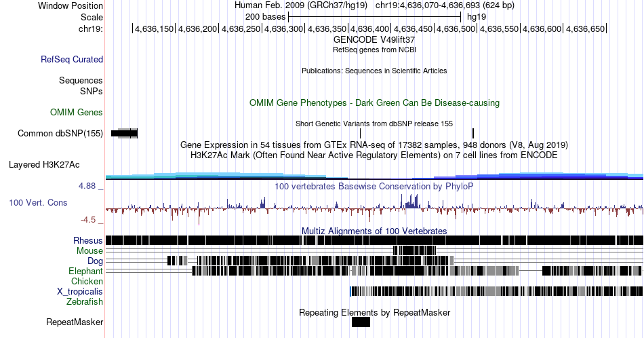Click Publications: Sequences in Scientific Articles title
This screenshot has width=644, height=338.
[374, 71]
